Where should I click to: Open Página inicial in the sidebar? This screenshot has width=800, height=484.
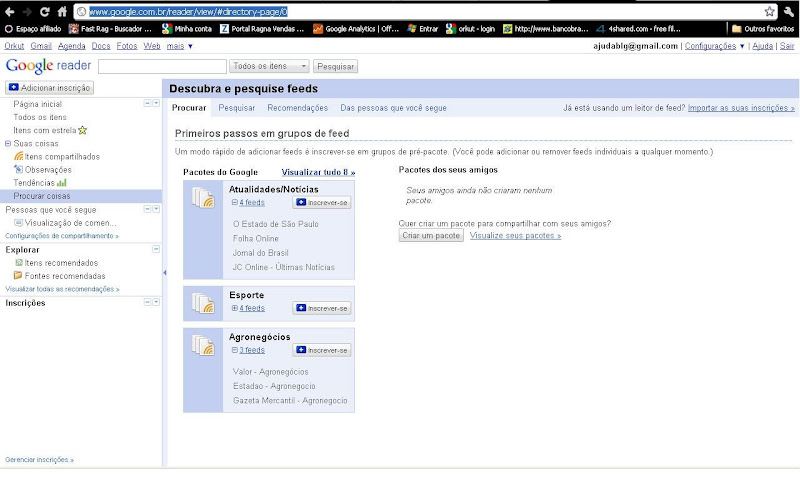[38, 104]
